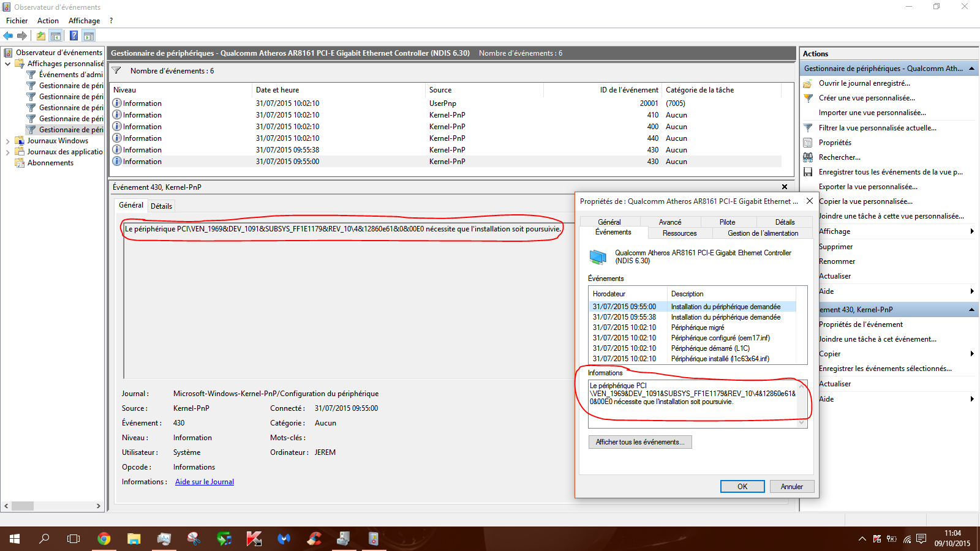
Task: Toggle the action pane show/hide toolbar icon
Action: pos(89,36)
